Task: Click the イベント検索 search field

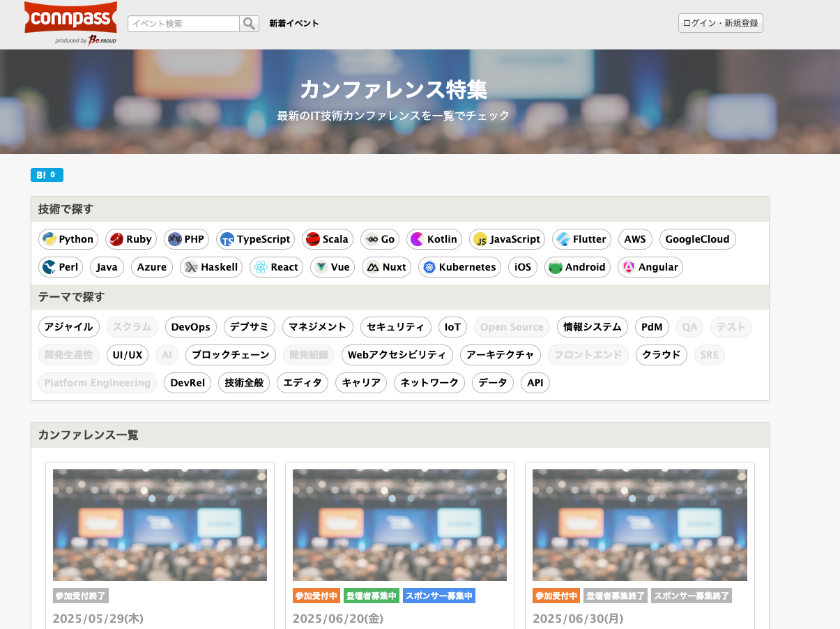Action: (x=183, y=23)
